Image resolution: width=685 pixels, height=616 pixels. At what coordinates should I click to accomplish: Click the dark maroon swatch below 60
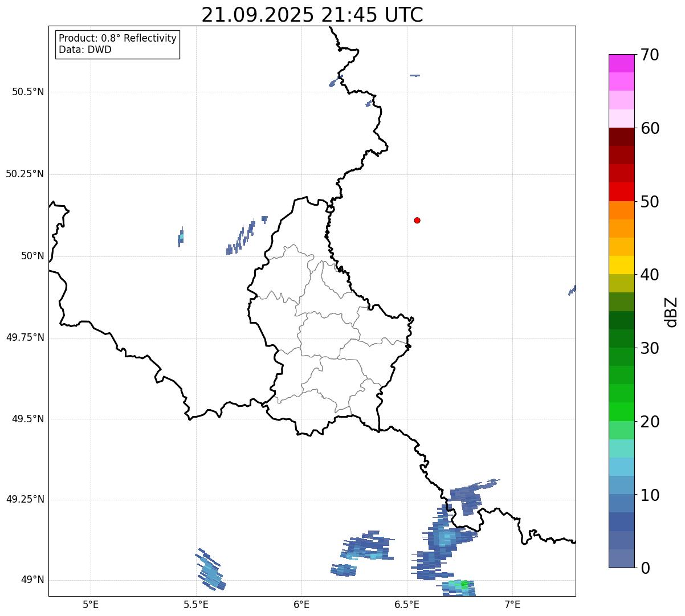pyautogui.click(x=621, y=137)
